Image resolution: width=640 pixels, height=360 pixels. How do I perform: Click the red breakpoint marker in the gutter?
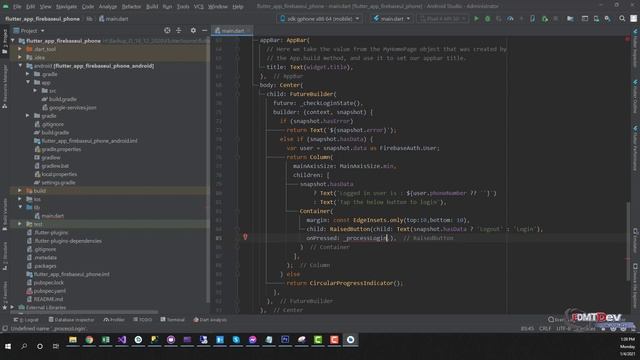245,237
